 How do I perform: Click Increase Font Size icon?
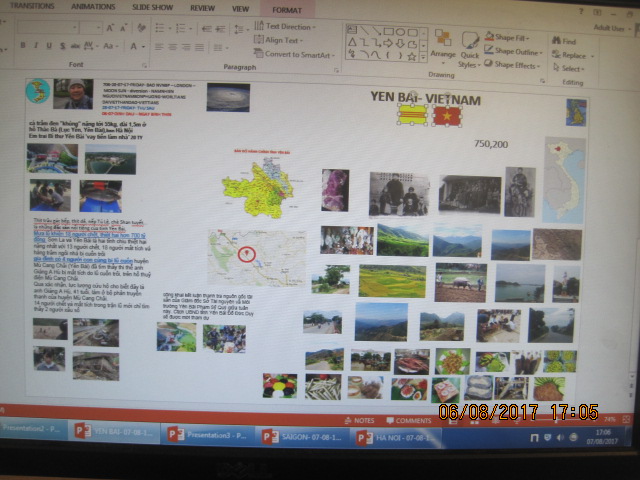(x=110, y=28)
